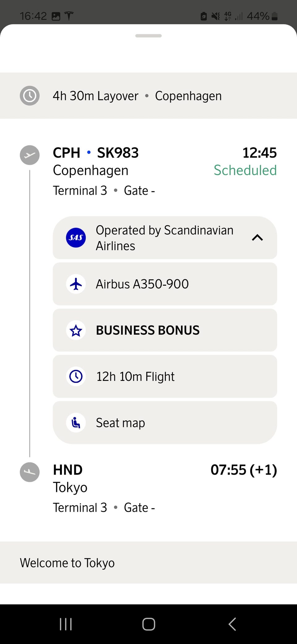Tap the seat map seat icon
Viewport: 297px width, 644px height.
point(76,423)
